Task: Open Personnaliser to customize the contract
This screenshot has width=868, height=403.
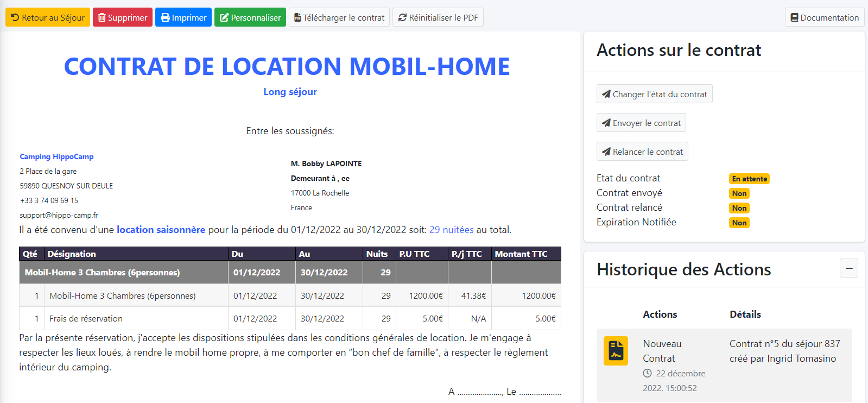Action: click(x=250, y=17)
